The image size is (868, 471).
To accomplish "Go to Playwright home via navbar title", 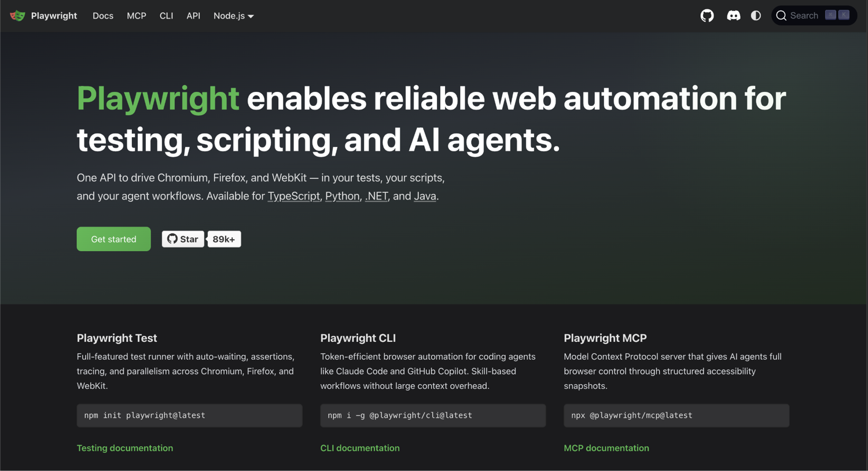I will click(54, 16).
